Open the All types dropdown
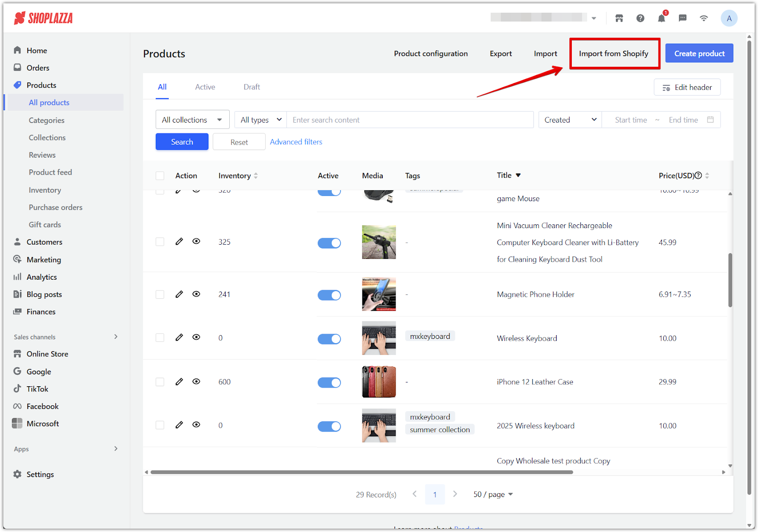 [x=261, y=120]
